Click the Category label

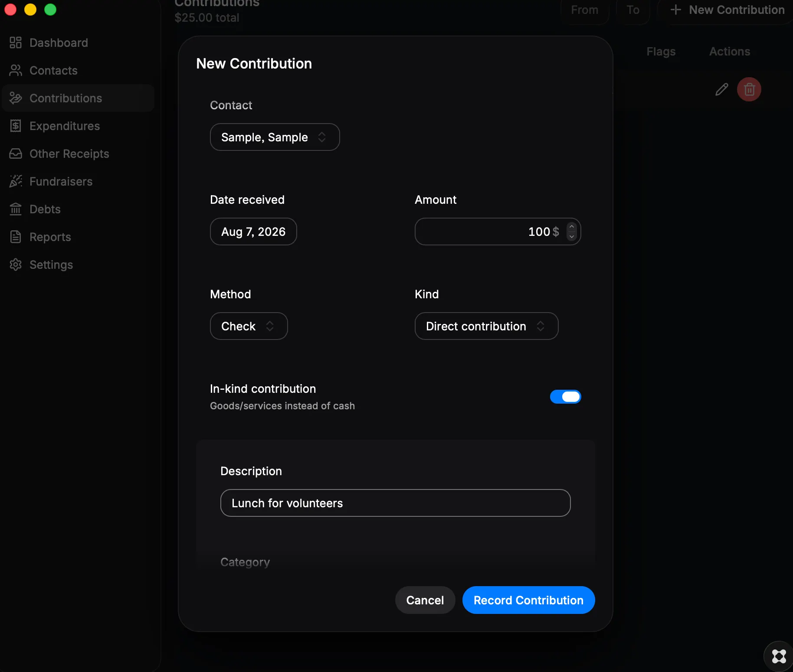click(245, 562)
